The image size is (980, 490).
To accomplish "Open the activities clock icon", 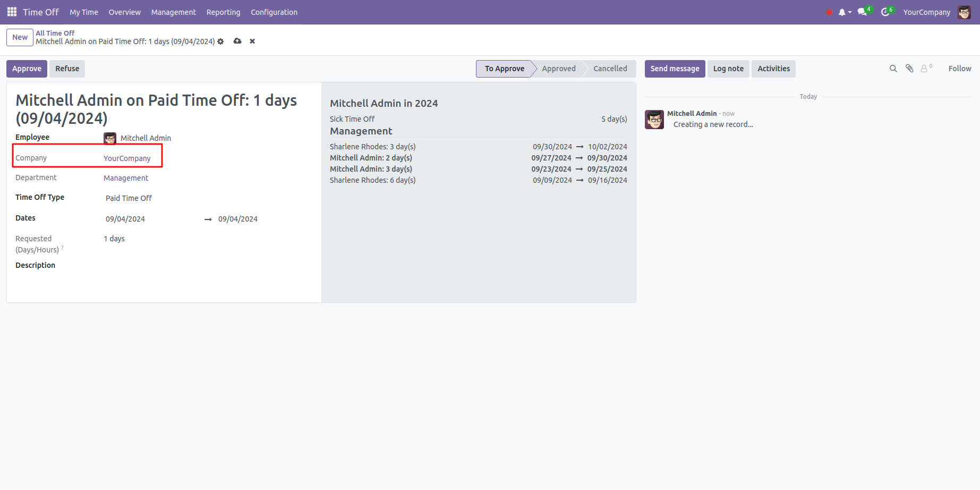I will pos(885,12).
